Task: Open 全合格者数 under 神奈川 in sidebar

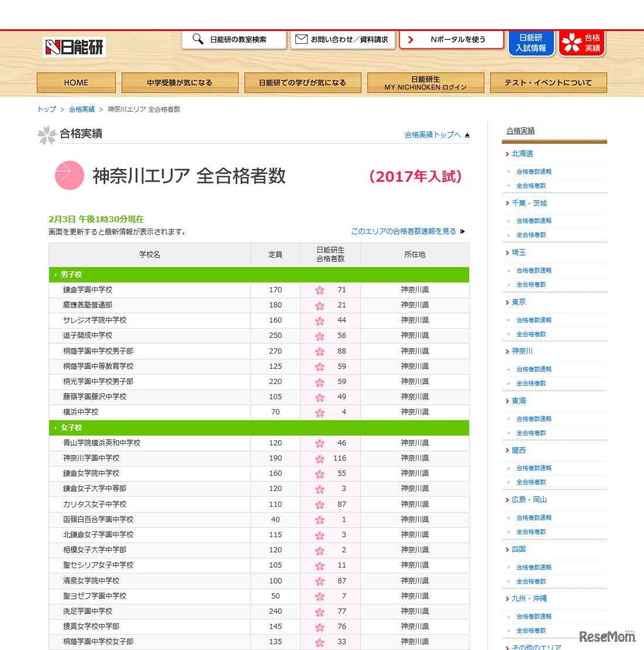Action: [531, 383]
